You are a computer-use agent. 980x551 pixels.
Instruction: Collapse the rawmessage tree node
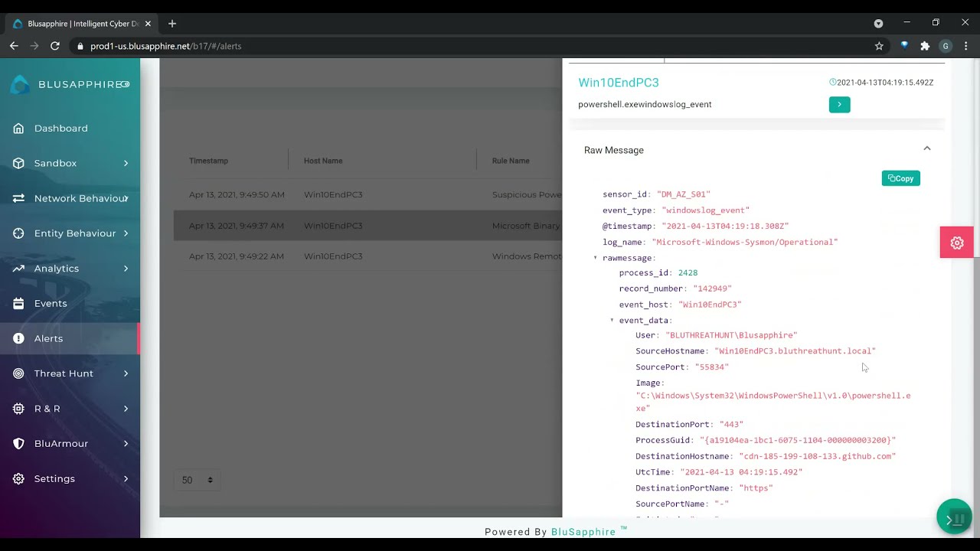596,258
